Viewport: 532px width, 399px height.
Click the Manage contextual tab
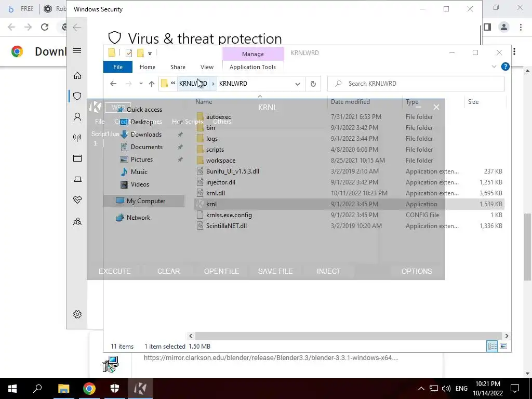253,54
